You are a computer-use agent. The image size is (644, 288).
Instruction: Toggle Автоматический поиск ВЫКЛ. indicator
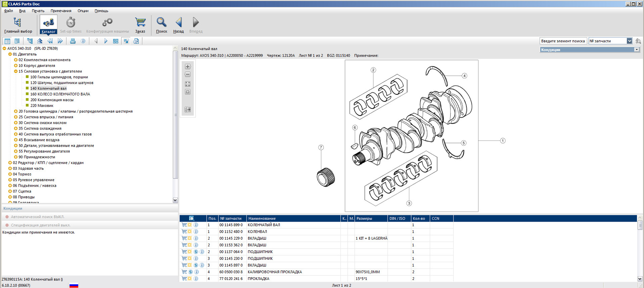click(7, 217)
